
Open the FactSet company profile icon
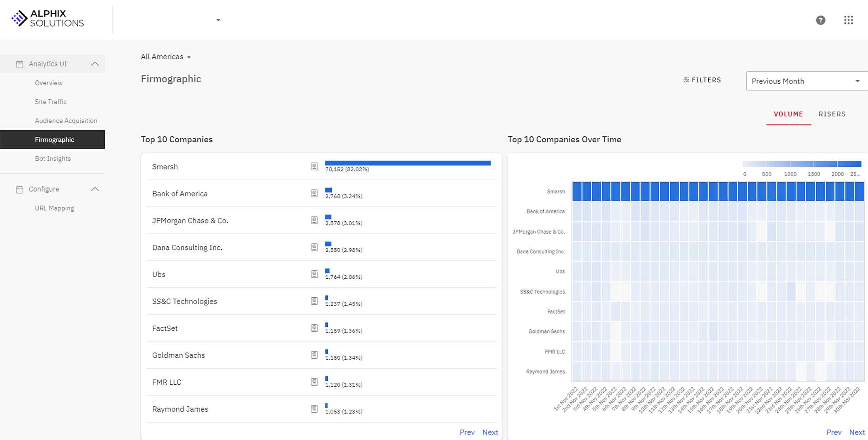(x=314, y=328)
